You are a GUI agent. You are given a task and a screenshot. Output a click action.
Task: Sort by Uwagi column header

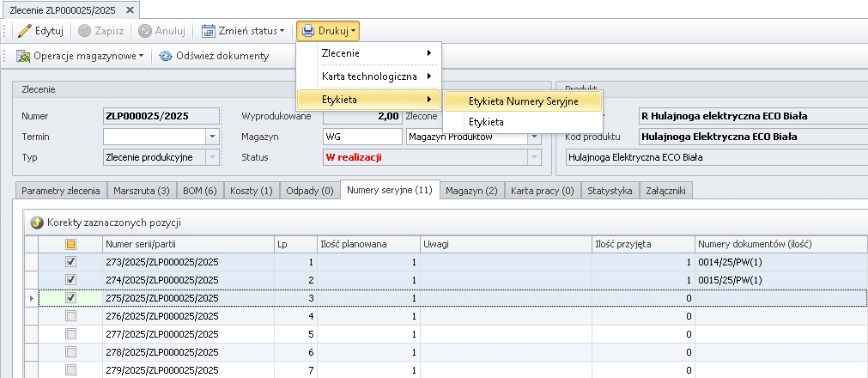(506, 244)
